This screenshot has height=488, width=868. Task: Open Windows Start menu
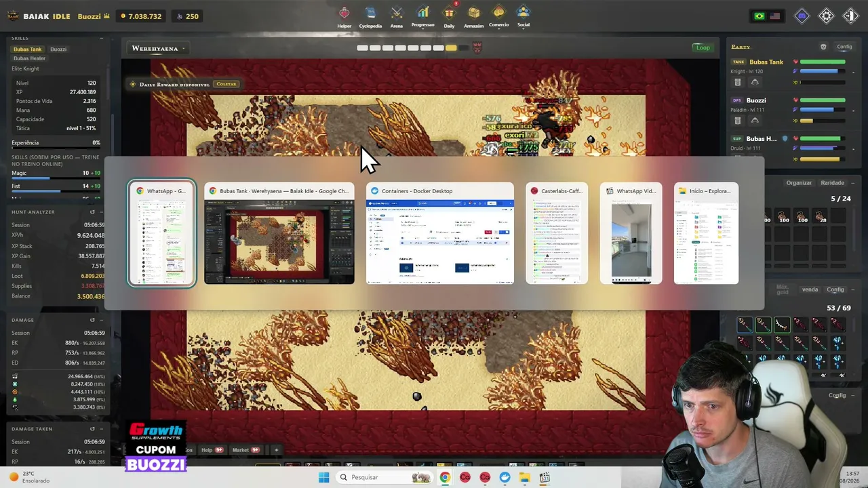324,477
